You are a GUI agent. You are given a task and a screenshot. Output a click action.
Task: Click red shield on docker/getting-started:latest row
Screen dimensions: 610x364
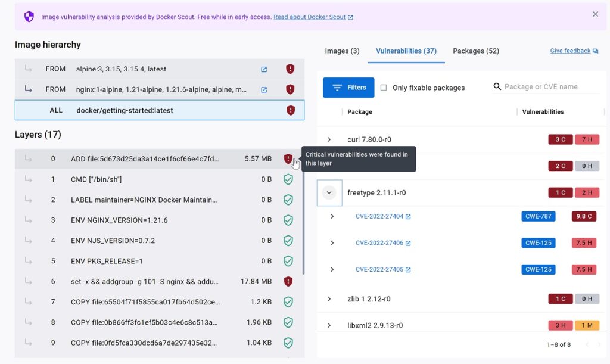291,110
